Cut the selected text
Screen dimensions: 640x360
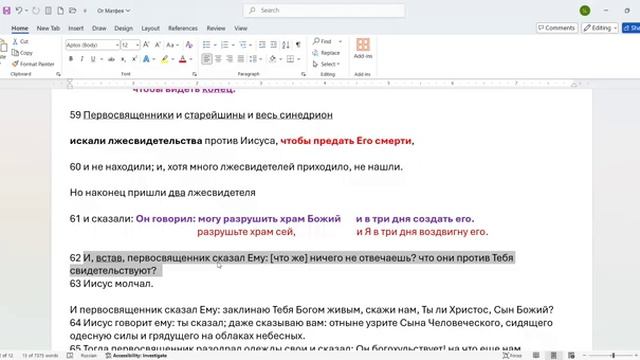pyautogui.click(x=20, y=42)
